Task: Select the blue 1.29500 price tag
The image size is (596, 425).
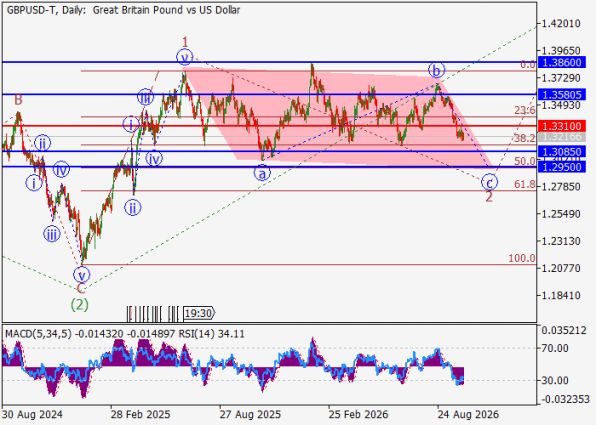Action: 561,167
